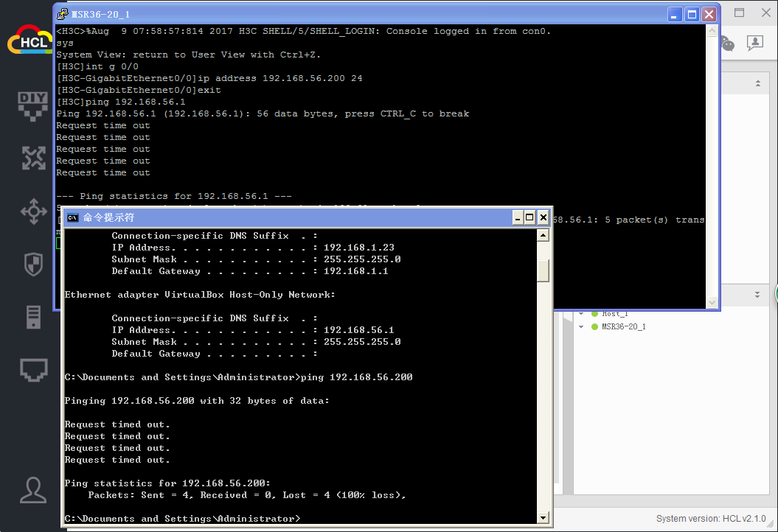Open the WeChat icon in HCL toolbar
The image size is (778, 532).
[x=727, y=43]
